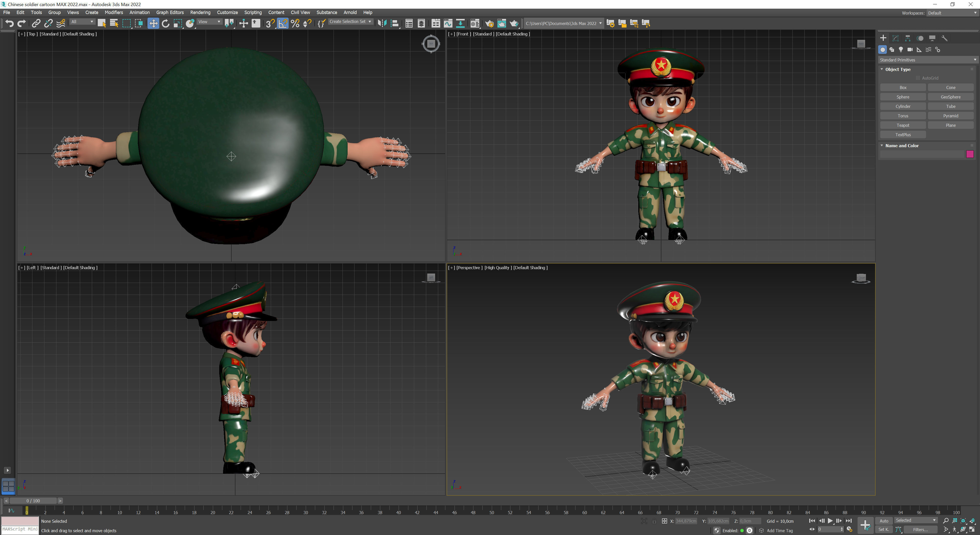Select the Cameras category icon

point(910,50)
